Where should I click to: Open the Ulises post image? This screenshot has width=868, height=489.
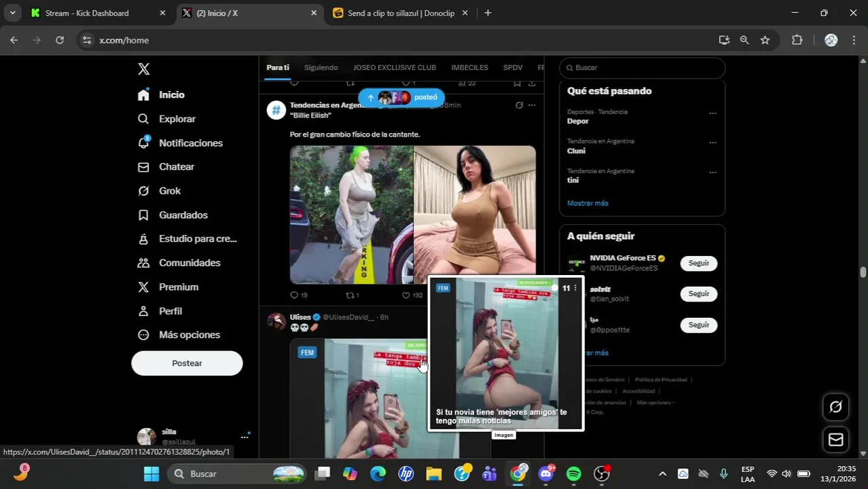click(359, 399)
